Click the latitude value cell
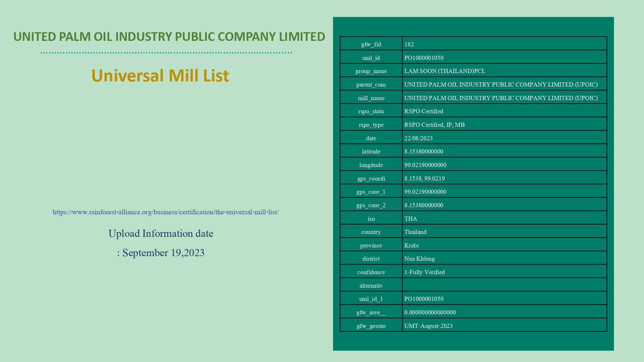This screenshot has width=644, height=362. [504, 151]
